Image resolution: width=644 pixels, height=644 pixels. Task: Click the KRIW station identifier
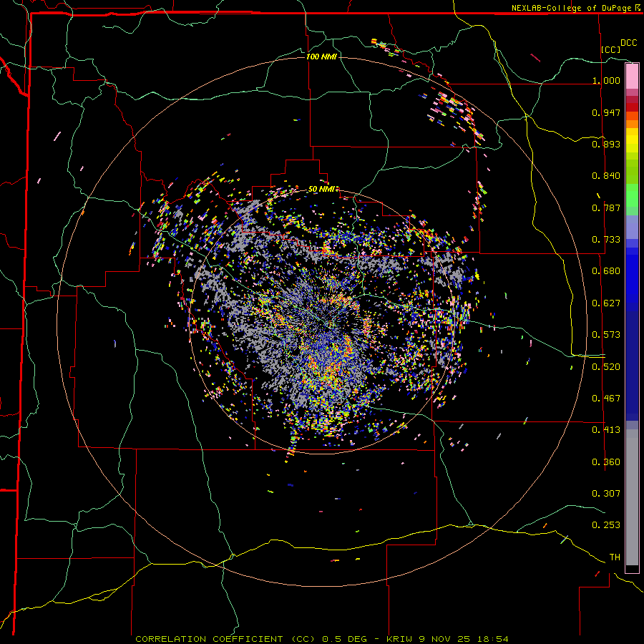click(399, 639)
